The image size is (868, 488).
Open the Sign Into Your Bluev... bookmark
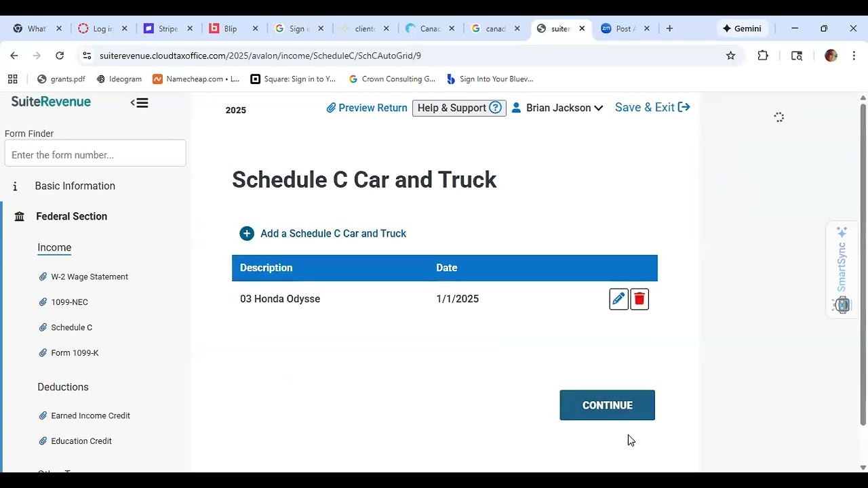[490, 79]
